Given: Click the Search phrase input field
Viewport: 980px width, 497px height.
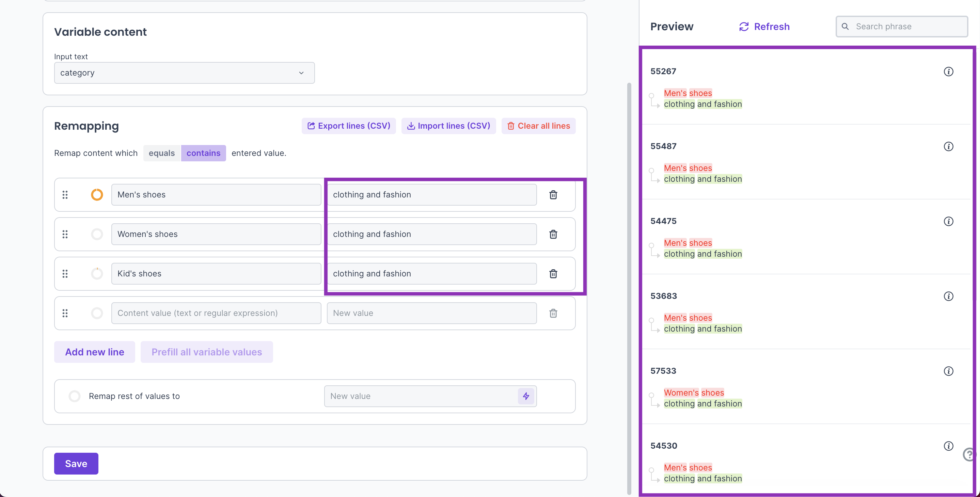Looking at the screenshot, I should pos(907,27).
